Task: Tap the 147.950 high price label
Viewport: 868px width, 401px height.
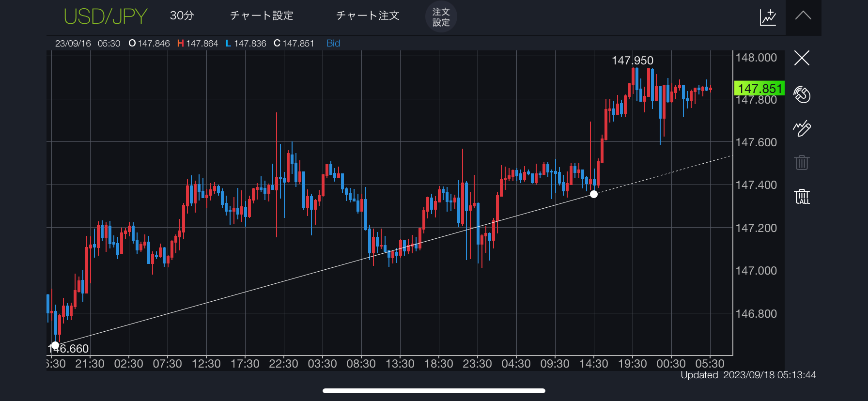Action: pos(633,61)
